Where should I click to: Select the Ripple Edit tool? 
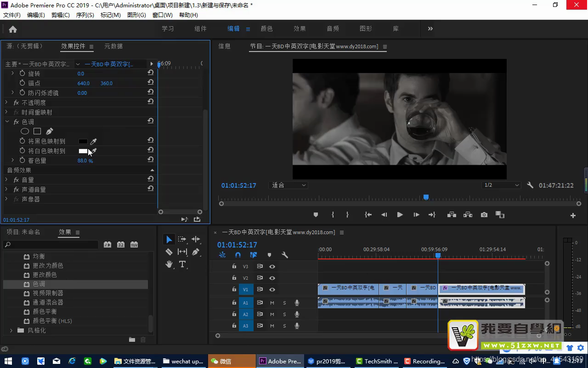[x=196, y=239]
